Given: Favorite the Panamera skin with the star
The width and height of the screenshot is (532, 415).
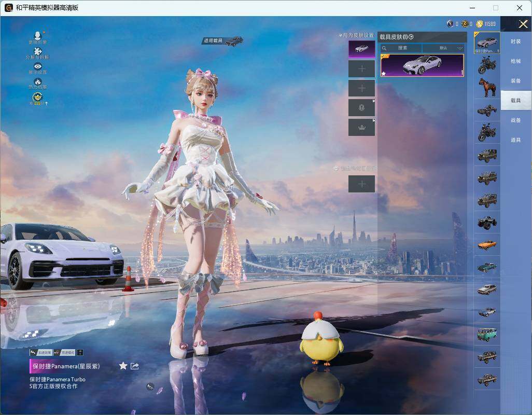Looking at the screenshot, I should 123,366.
